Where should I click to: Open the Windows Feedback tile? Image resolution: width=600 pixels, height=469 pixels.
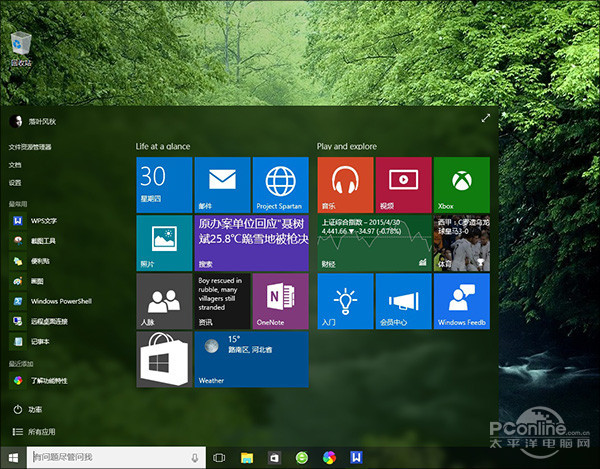[x=462, y=301]
